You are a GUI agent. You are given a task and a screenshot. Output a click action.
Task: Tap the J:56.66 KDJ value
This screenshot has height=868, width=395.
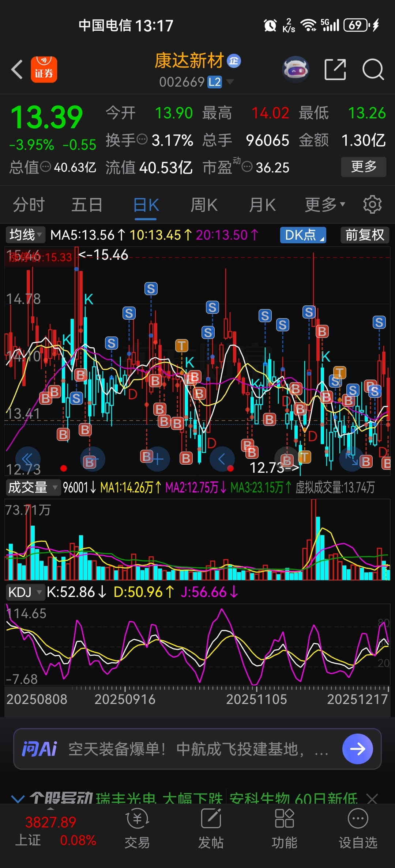209,592
